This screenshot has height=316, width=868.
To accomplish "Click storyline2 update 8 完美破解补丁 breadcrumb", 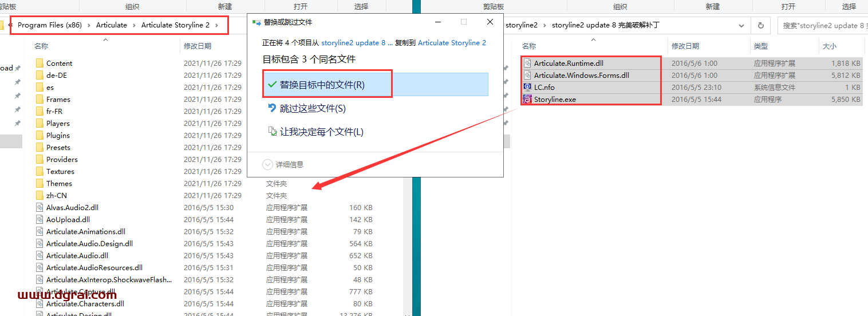I will tap(605, 25).
